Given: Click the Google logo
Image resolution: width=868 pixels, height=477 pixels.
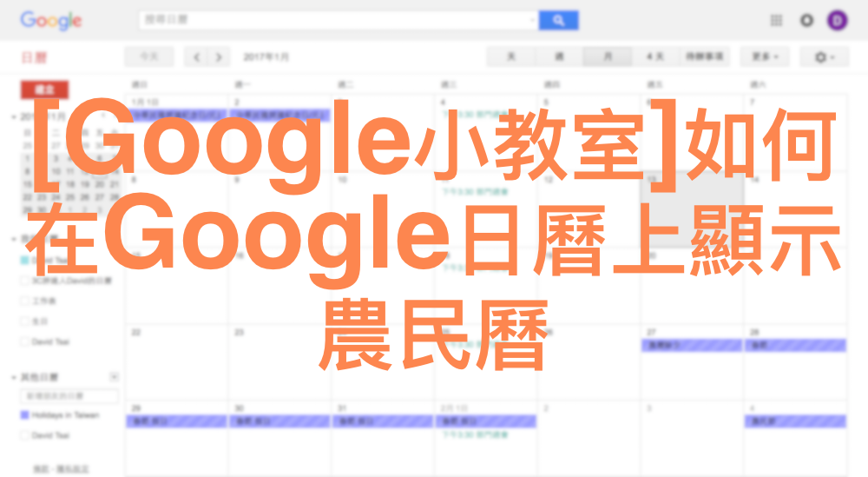Looking at the screenshot, I should tap(51, 21).
